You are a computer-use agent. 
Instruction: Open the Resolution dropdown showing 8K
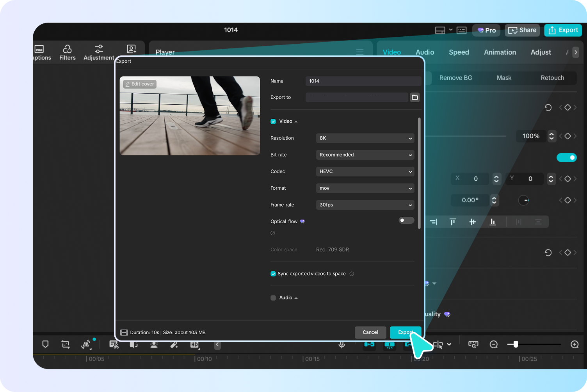(x=365, y=138)
